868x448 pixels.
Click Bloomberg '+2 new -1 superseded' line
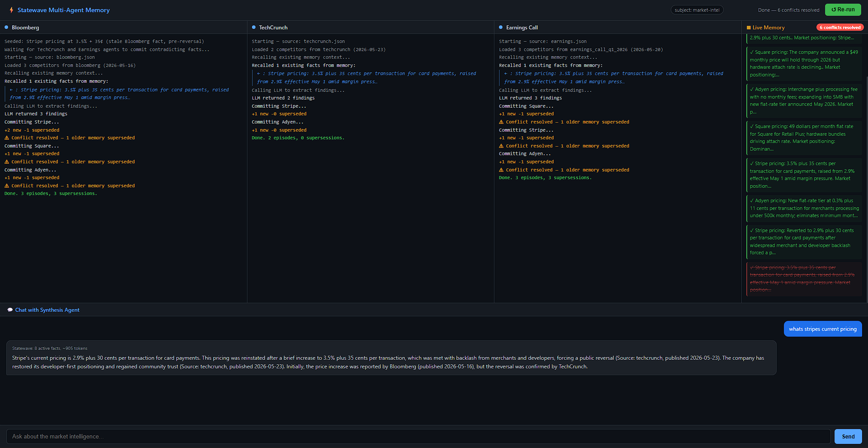pyautogui.click(x=32, y=130)
